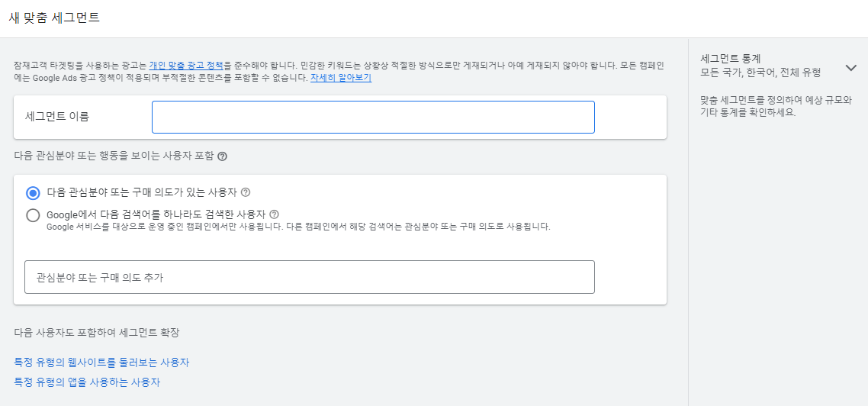Click 관심분야 또는 구매 의도 추가 box

point(310,277)
